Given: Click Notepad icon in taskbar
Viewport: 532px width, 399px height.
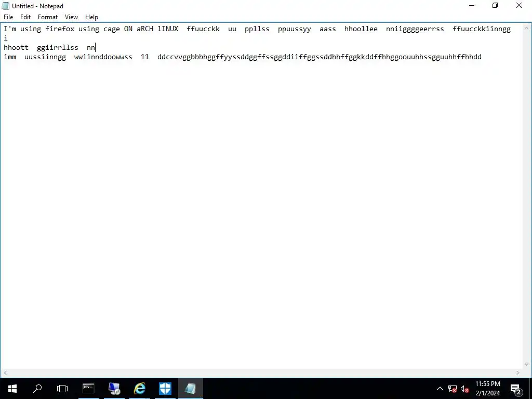Looking at the screenshot, I should pos(190,389).
